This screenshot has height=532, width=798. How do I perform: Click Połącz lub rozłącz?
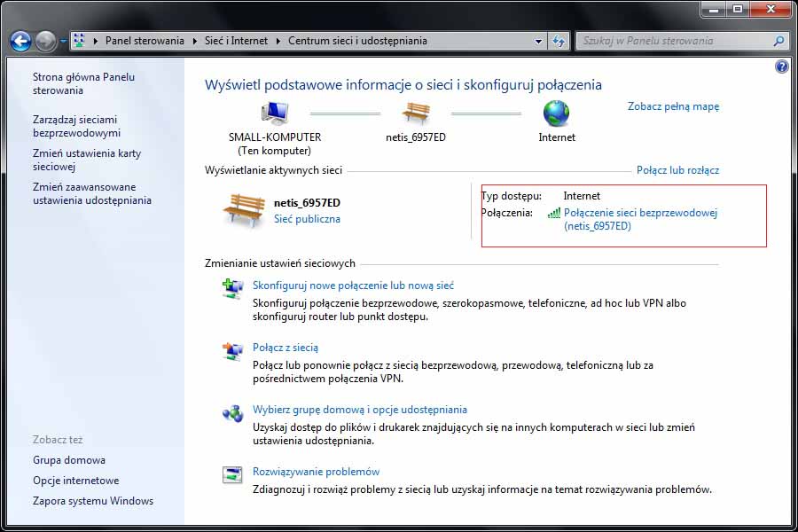click(677, 170)
